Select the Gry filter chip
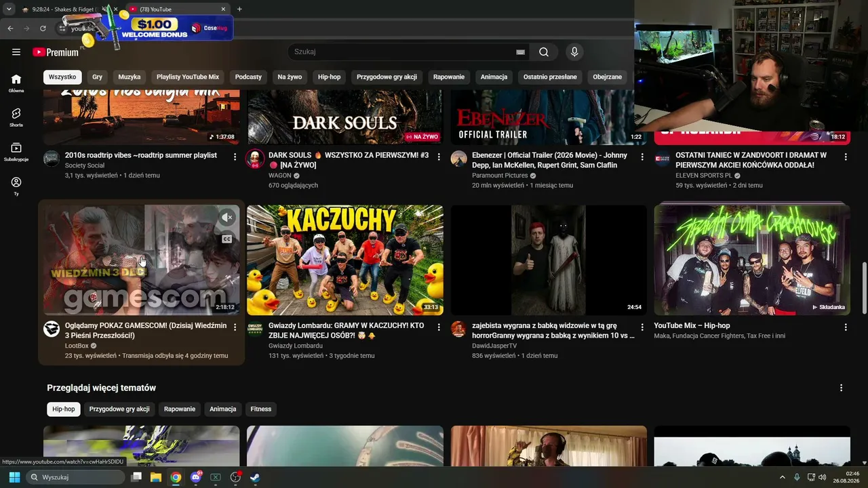The width and height of the screenshot is (868, 488). [98, 77]
